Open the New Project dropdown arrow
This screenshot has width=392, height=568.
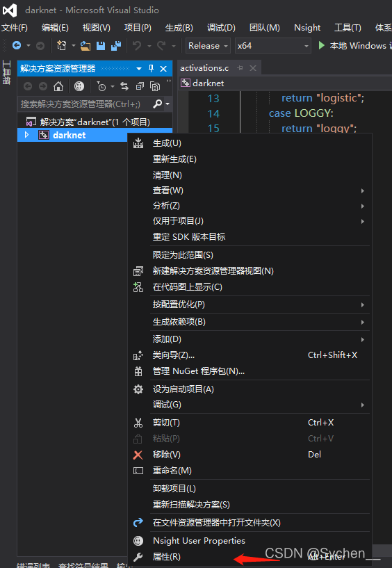click(x=73, y=46)
